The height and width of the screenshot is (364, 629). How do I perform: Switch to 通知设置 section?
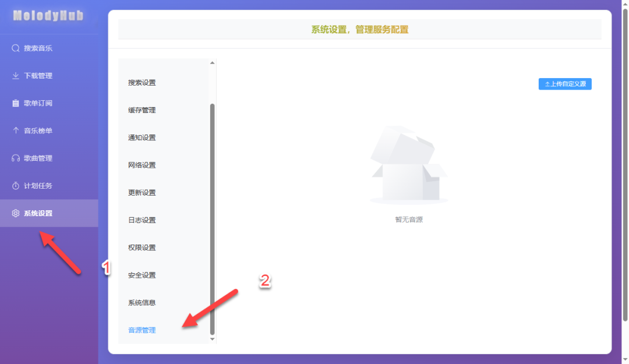142,137
